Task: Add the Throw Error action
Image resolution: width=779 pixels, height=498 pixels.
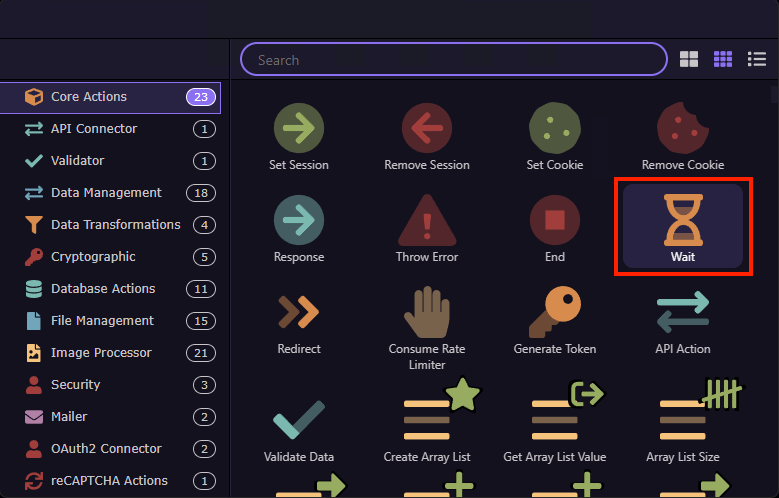Action: (x=427, y=220)
